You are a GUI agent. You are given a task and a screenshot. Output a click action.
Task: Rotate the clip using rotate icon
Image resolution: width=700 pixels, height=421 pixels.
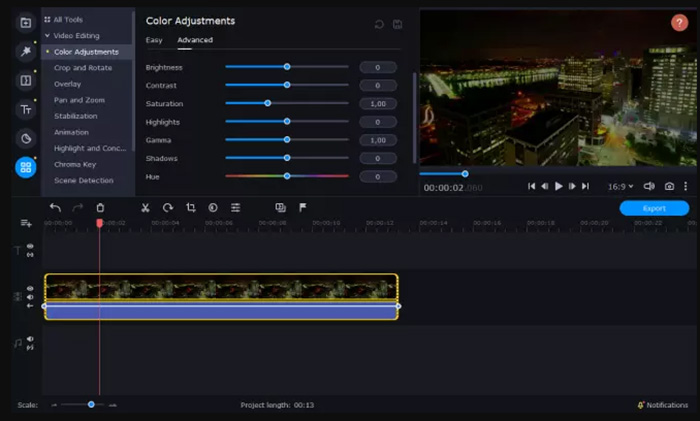pos(168,208)
